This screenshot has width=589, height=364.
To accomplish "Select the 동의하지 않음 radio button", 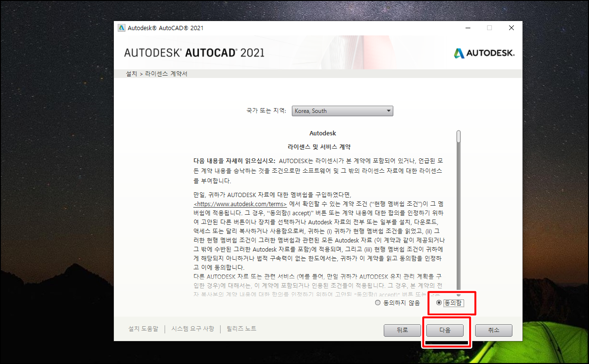I will 378,303.
